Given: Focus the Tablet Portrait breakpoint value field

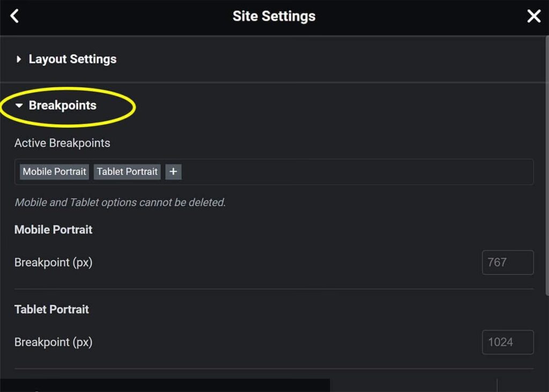Looking at the screenshot, I should pyautogui.click(x=507, y=342).
